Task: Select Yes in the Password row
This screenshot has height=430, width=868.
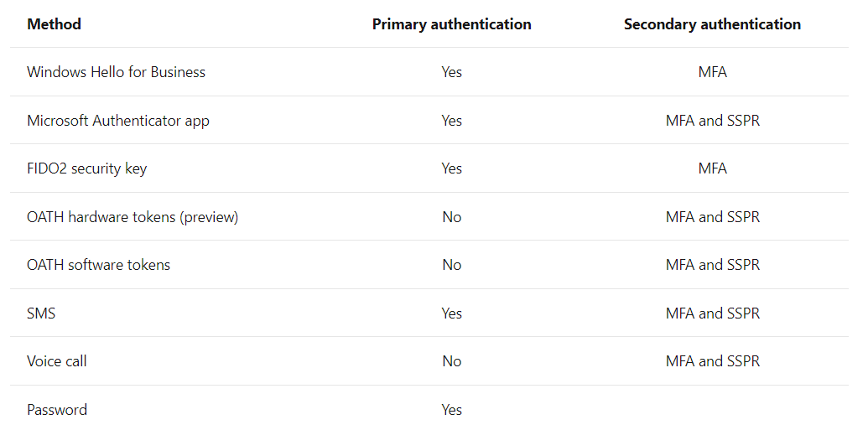Action: [451, 410]
